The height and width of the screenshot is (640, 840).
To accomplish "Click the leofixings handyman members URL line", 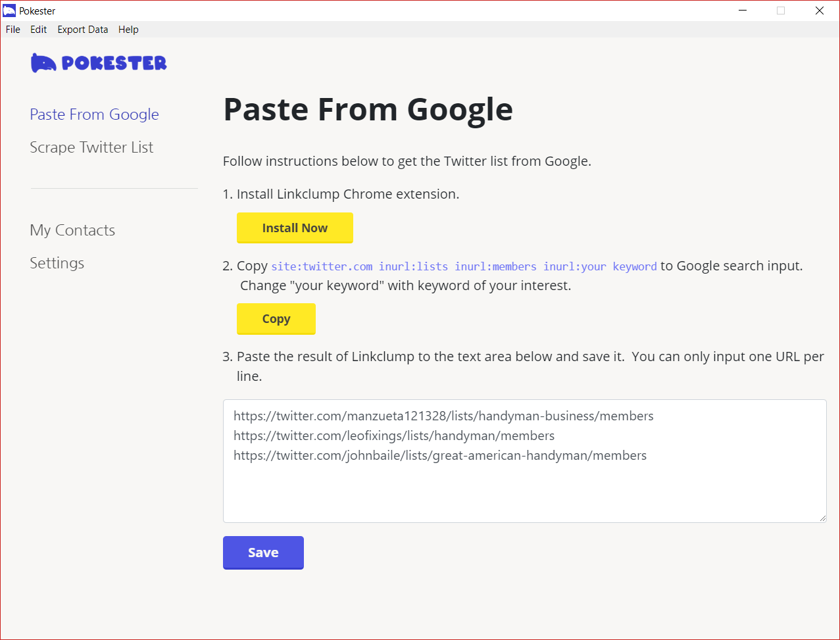I will click(394, 436).
